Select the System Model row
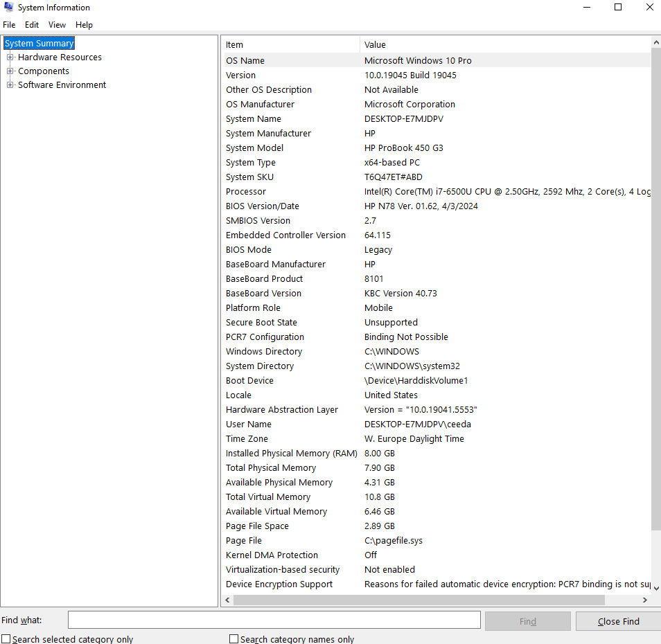Screen dimensions: 661x644 coord(436,147)
